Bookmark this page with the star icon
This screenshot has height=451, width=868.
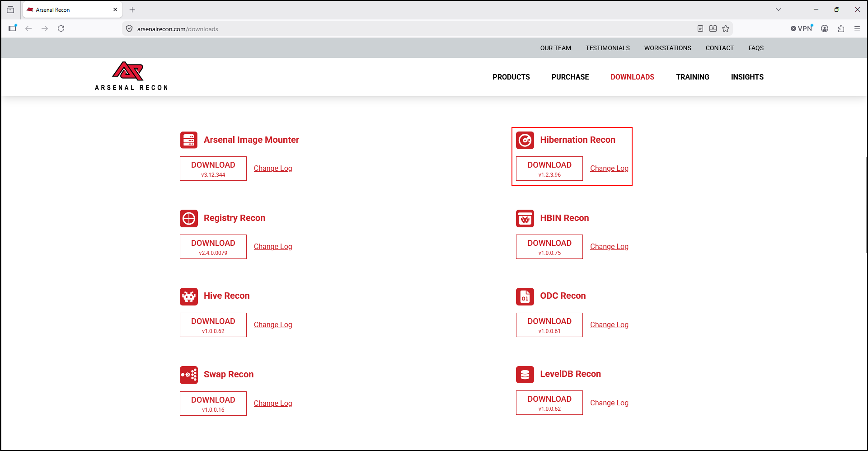[726, 28]
